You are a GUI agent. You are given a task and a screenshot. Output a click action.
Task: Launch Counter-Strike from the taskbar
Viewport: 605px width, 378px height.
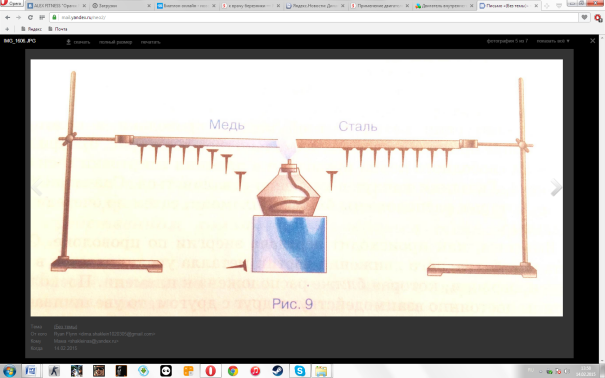click(54, 371)
